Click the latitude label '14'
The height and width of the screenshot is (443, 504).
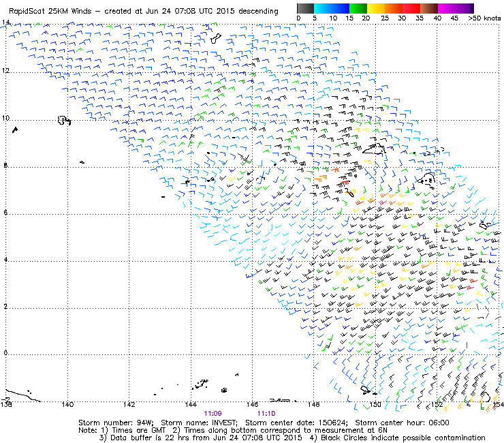pyautogui.click(x=5, y=22)
